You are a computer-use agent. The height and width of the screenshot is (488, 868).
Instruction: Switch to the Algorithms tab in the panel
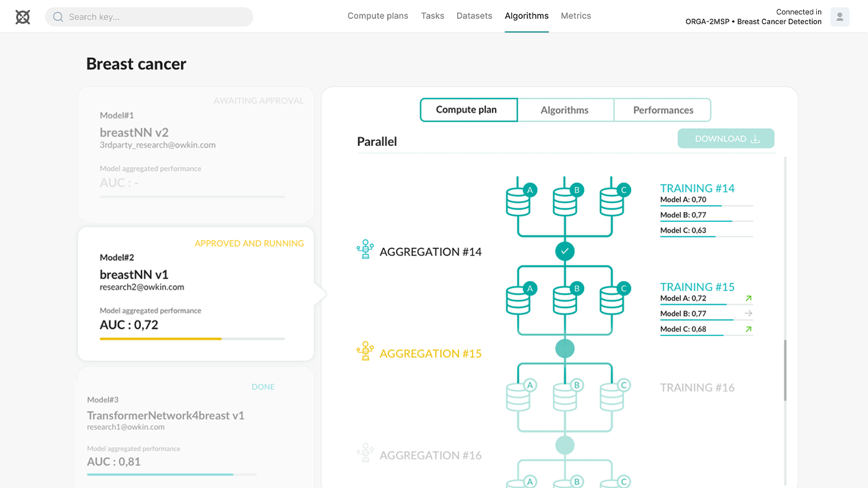coord(565,110)
